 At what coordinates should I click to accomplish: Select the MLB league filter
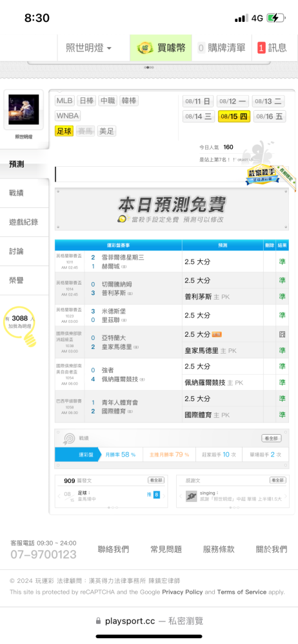pos(65,100)
